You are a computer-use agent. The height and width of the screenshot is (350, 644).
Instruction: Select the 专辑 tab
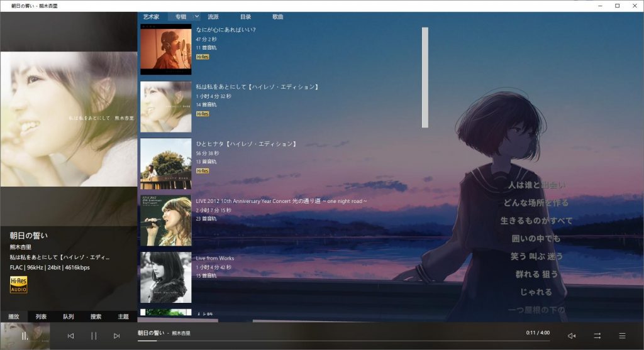tap(180, 17)
